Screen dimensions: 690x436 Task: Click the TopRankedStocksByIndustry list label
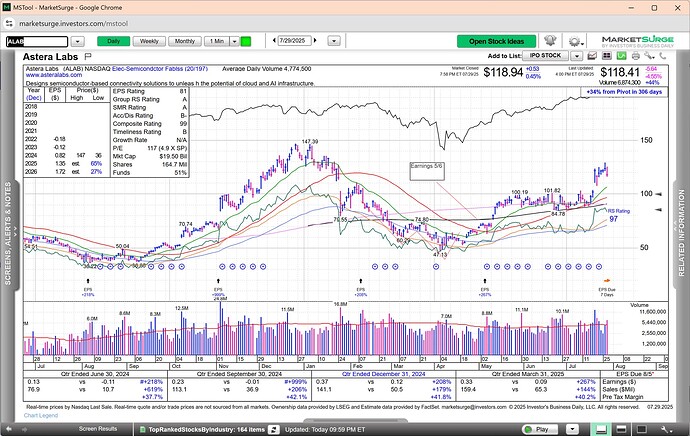pos(206,430)
